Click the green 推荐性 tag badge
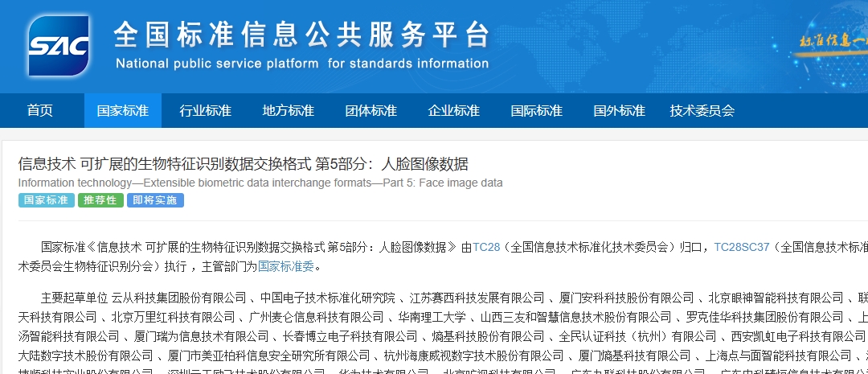The height and width of the screenshot is (374, 868). pyautogui.click(x=100, y=200)
